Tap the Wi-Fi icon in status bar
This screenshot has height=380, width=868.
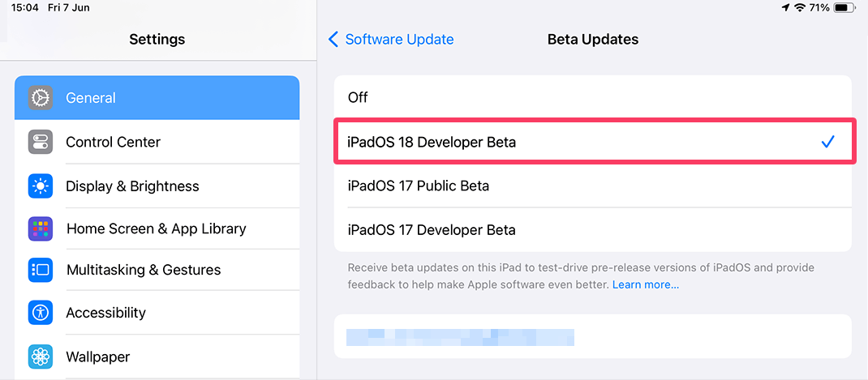tap(800, 8)
